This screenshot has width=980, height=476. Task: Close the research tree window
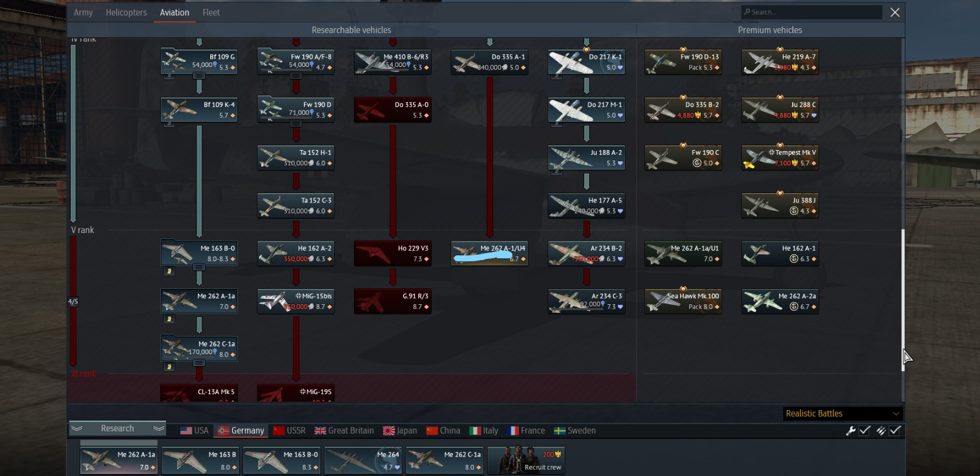(x=895, y=12)
